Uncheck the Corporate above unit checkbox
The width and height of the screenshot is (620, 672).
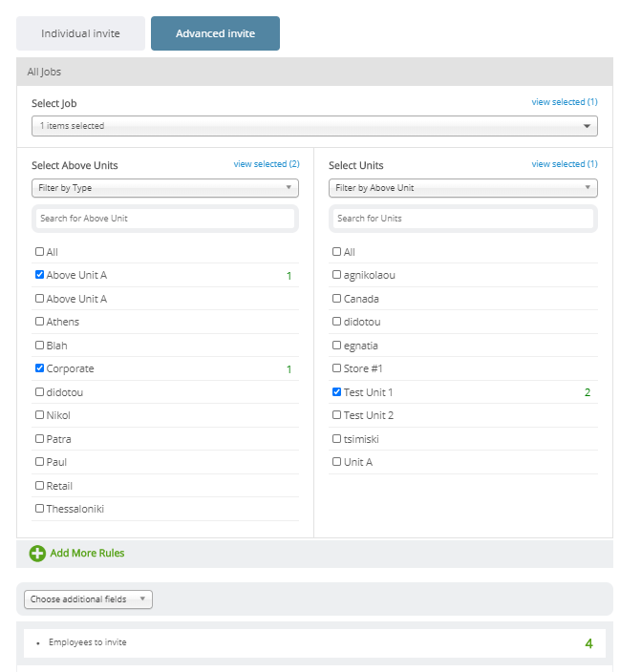click(x=39, y=368)
